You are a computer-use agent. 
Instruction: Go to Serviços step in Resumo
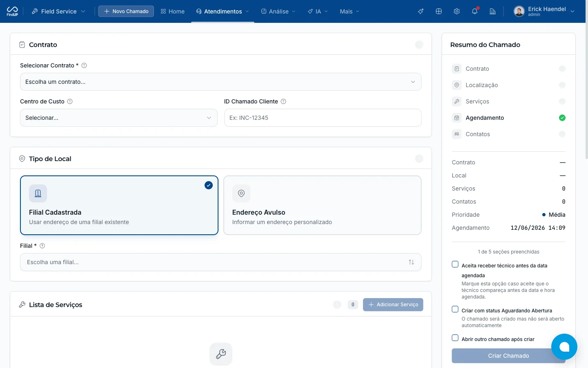pos(509,101)
